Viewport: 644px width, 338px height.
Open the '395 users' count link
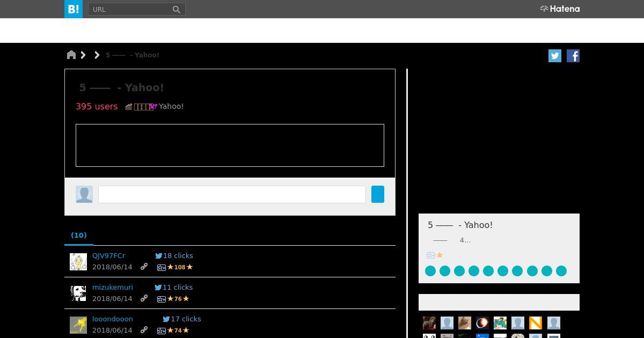click(97, 106)
